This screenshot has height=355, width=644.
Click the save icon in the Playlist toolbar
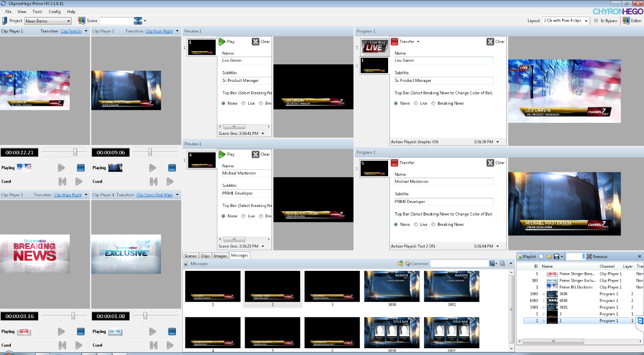[556, 256]
